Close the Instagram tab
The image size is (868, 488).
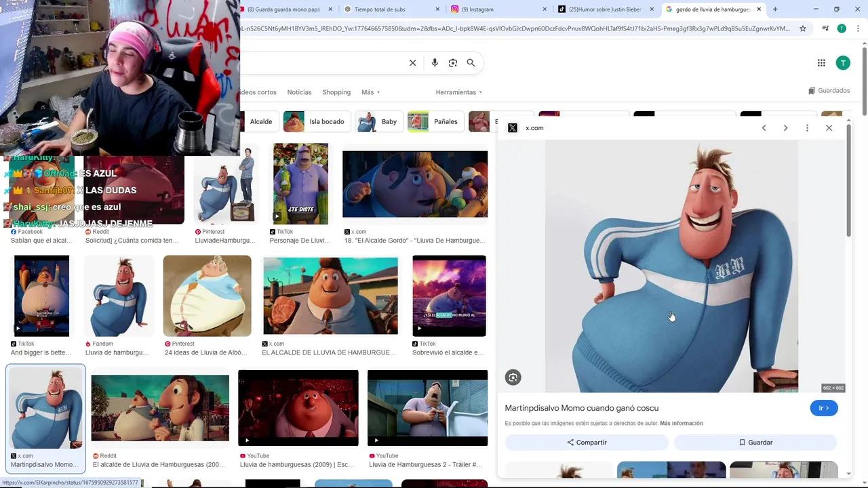(x=545, y=9)
